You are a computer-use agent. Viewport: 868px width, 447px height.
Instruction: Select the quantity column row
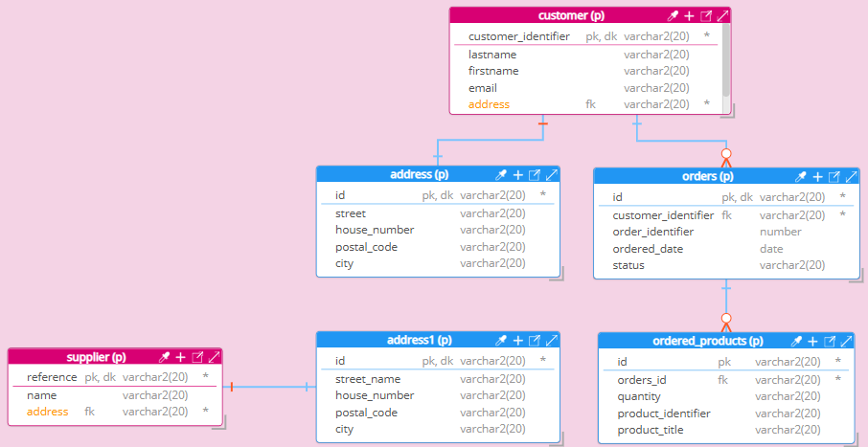click(726, 396)
